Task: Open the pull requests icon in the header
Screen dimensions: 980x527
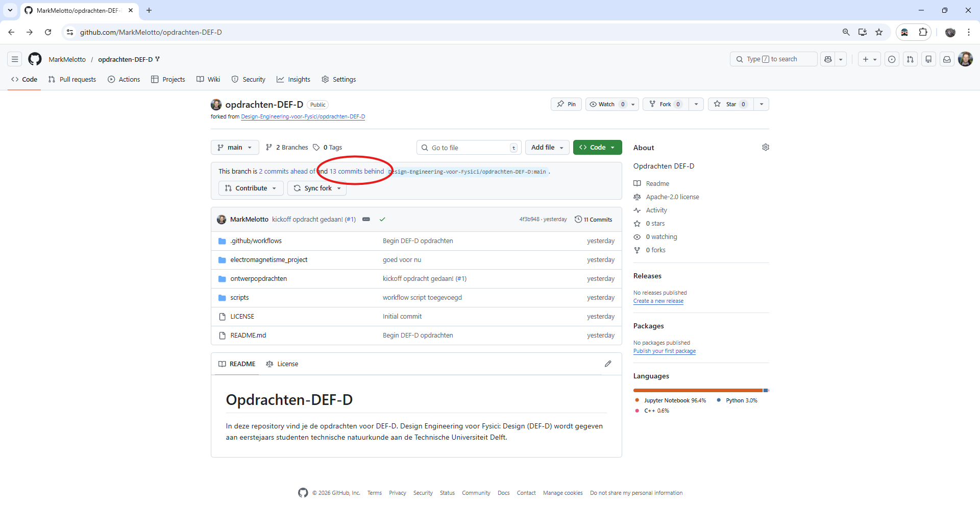Action: pos(910,59)
